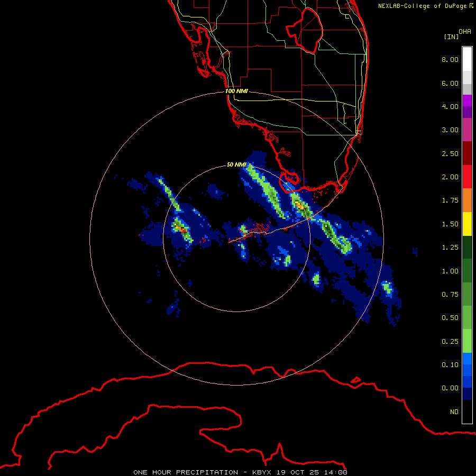Click the yellow legend swatch beside 1.50

pos(467,224)
